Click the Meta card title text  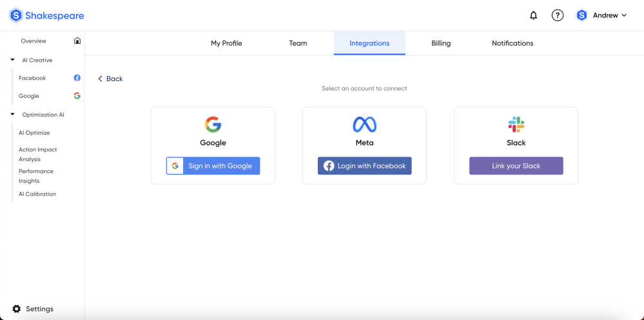point(364,143)
